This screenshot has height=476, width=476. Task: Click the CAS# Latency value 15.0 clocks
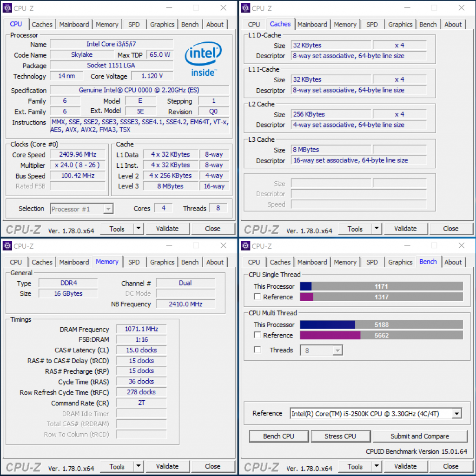pyautogui.click(x=141, y=350)
